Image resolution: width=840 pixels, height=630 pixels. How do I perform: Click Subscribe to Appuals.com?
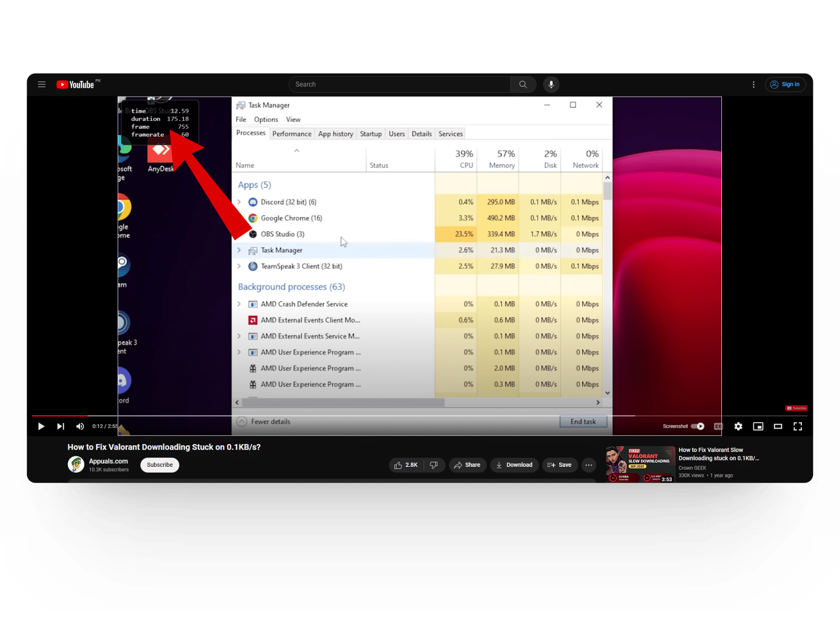click(160, 465)
